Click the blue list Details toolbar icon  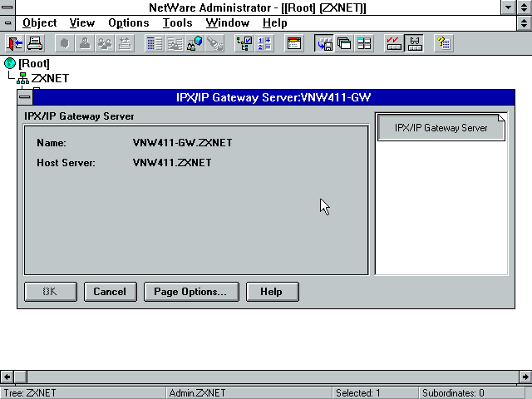[x=155, y=43]
